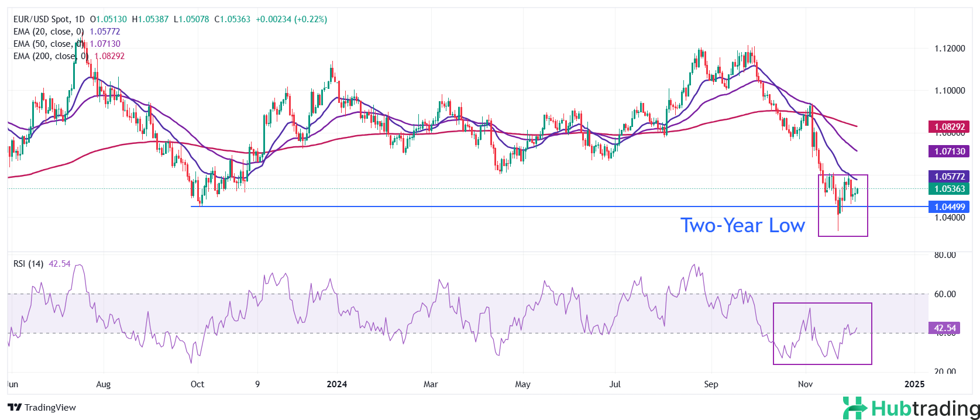This screenshot has width=980, height=420.
Task: Click the purple 42.54 RSI value tag
Action: click(x=944, y=328)
